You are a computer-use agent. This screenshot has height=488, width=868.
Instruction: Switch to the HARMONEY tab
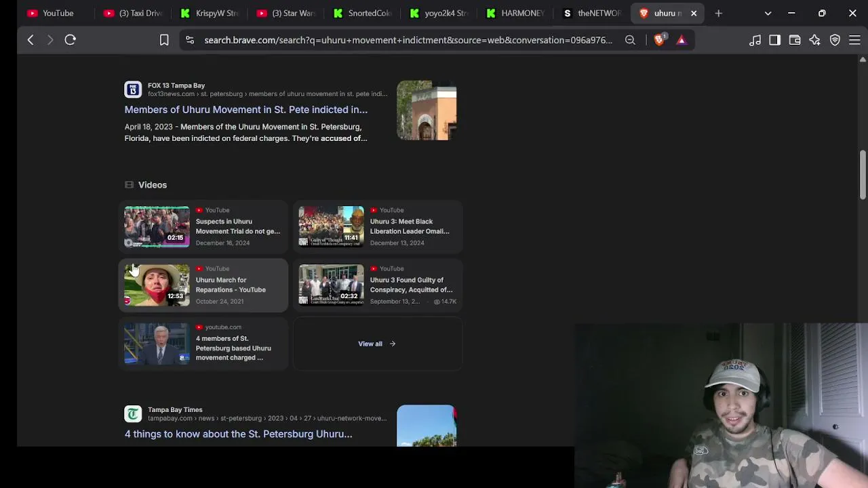(517, 13)
